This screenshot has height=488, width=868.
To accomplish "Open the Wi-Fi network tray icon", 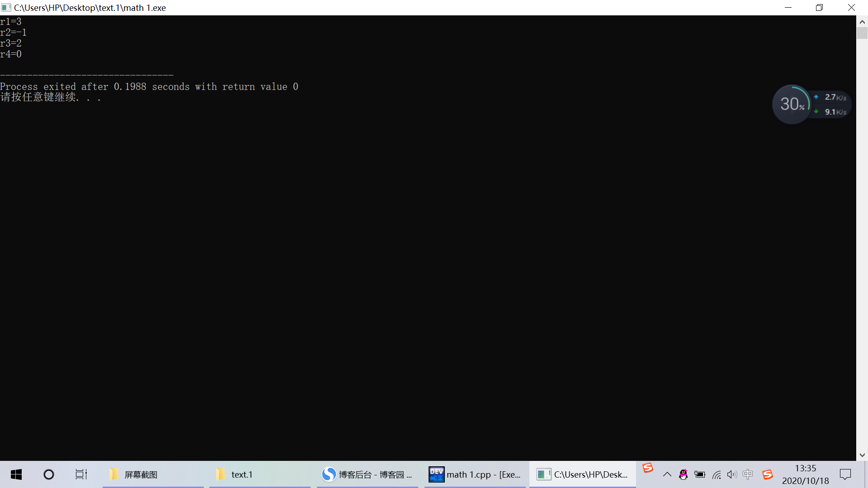I will click(x=717, y=474).
